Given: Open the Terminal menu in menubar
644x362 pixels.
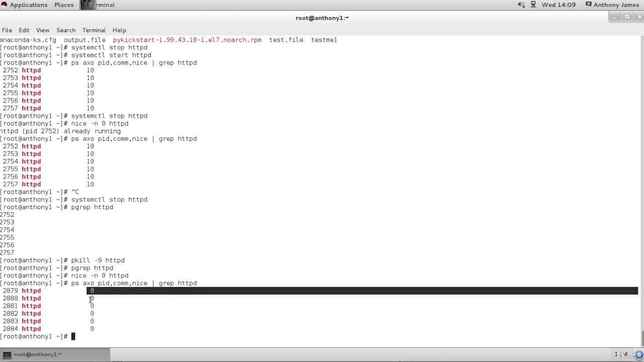Looking at the screenshot, I should click(x=94, y=30).
